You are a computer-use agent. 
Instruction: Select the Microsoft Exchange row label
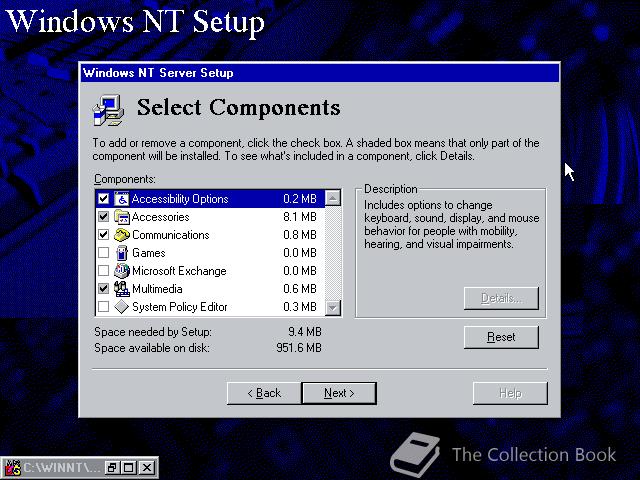(x=179, y=271)
